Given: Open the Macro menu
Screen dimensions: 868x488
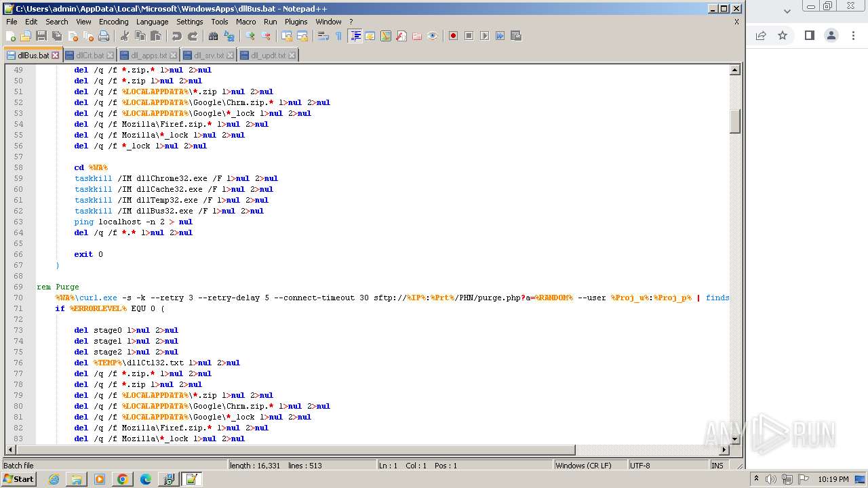Looking at the screenshot, I should [246, 22].
